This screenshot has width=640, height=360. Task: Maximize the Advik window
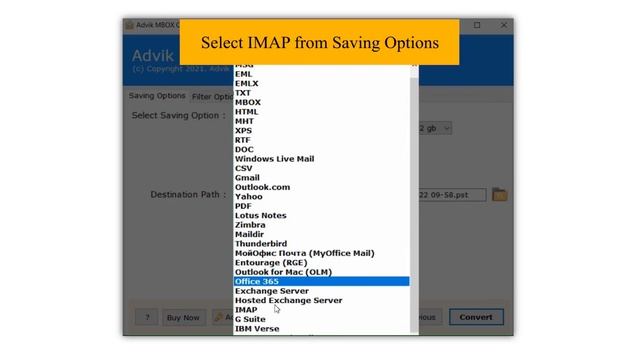477,25
